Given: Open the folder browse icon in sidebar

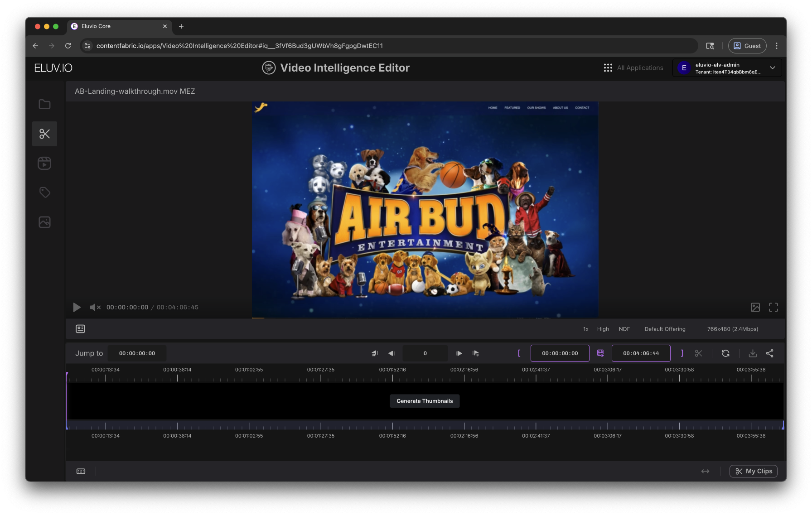Looking at the screenshot, I should [x=44, y=104].
